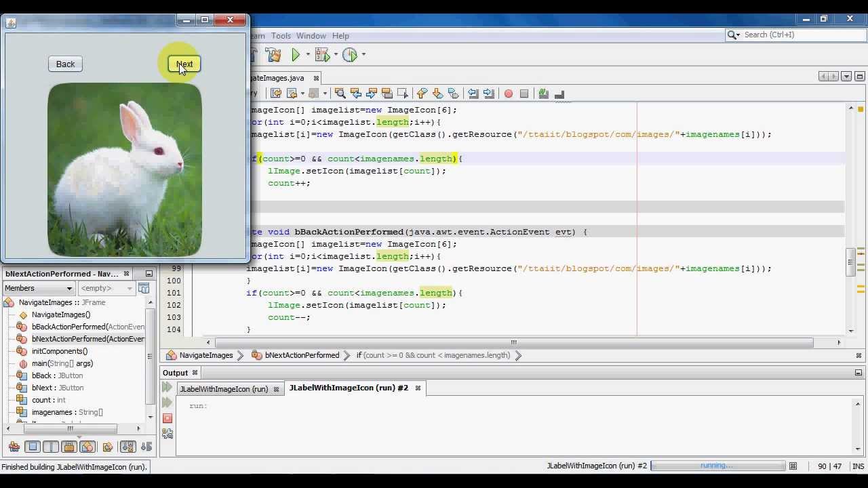Open the Members dropdown in Navigator
The width and height of the screenshot is (868, 488).
pos(39,288)
